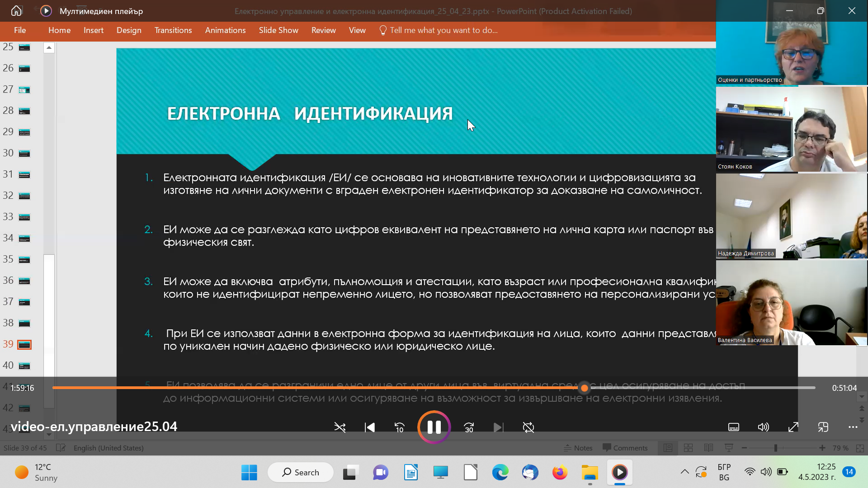The width and height of the screenshot is (868, 488).
Task: Skip back 10 seconds
Action: point(400,427)
